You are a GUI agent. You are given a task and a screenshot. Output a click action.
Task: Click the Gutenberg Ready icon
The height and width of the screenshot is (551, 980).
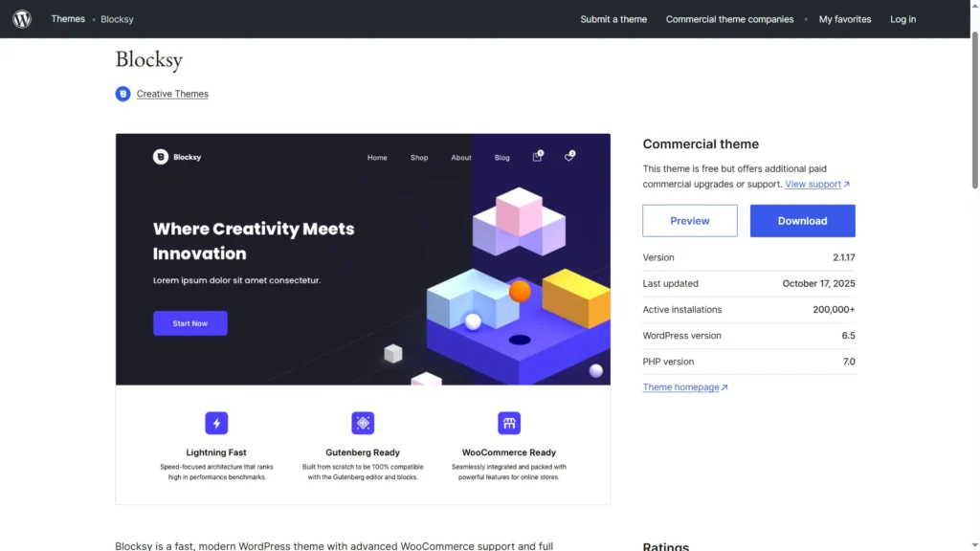[x=363, y=423]
